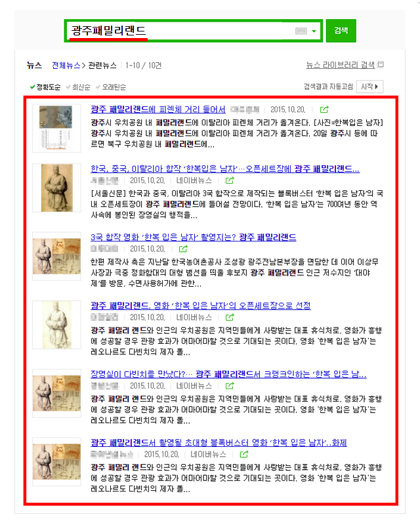Click the share icon on the last news result
This screenshot has height=525, width=420.
tap(244, 454)
